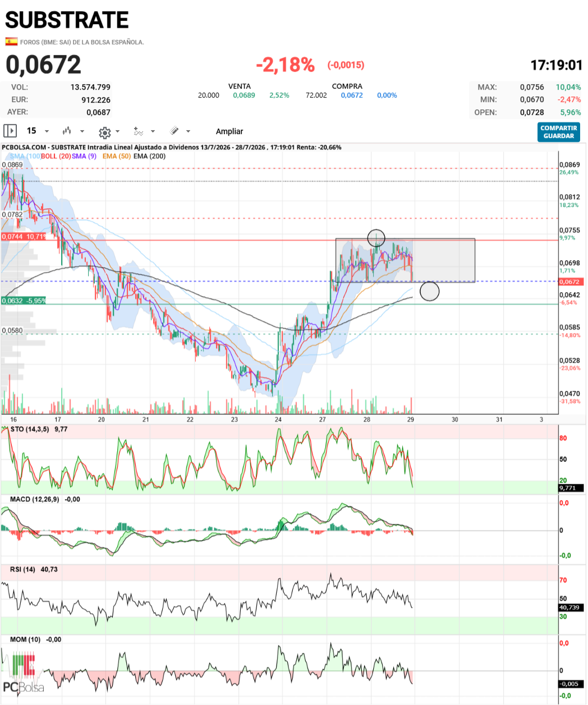This screenshot has width=588, height=705.
Task: Click the COMPARTIR GUARDAR button
Action: (559, 132)
